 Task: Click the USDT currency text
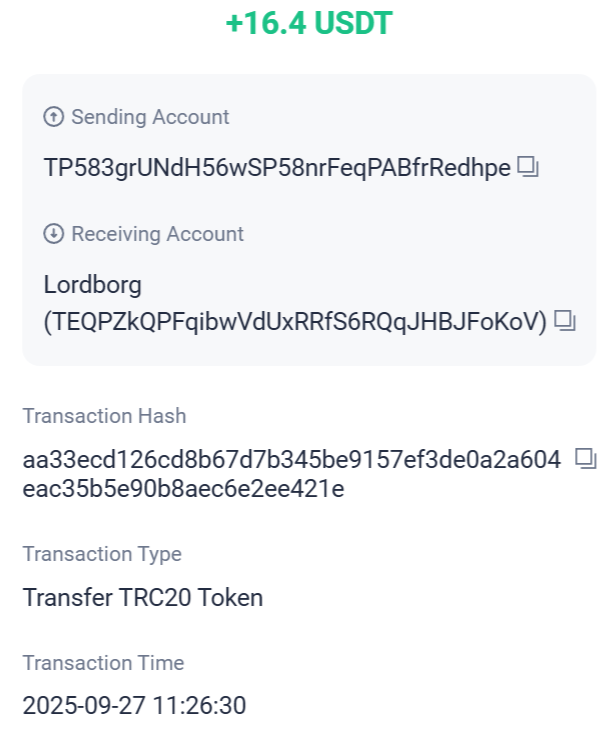tap(351, 24)
